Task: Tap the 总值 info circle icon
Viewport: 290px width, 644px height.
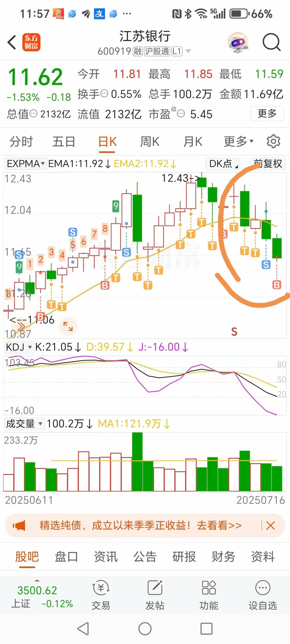Action: coord(33,114)
